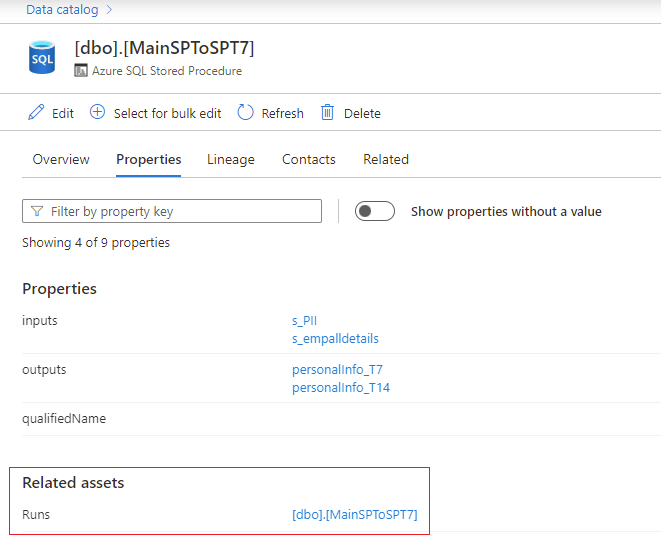Open the [dbo].[MainSPToSPT7] Runs link

click(x=355, y=515)
